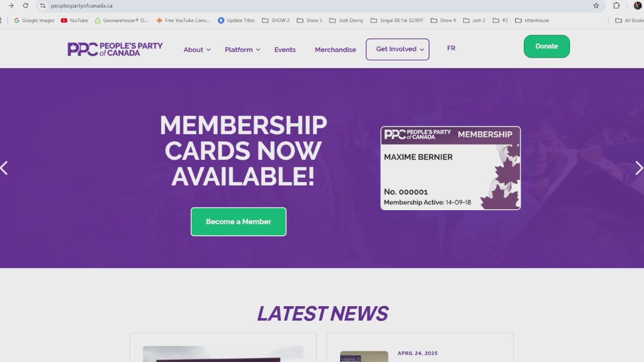The height and width of the screenshot is (362, 644).
Task: Open the All Bookmarks folder
Action: click(x=630, y=21)
